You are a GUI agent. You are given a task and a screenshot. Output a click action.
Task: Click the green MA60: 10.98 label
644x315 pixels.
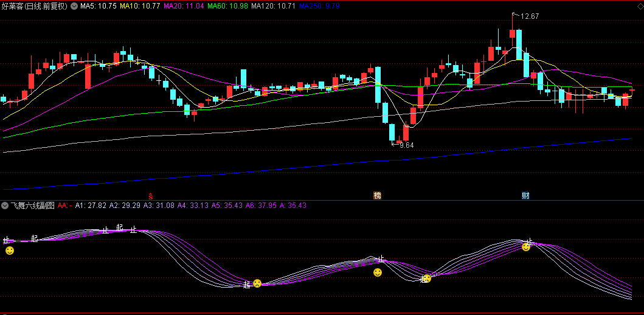(x=228, y=6)
